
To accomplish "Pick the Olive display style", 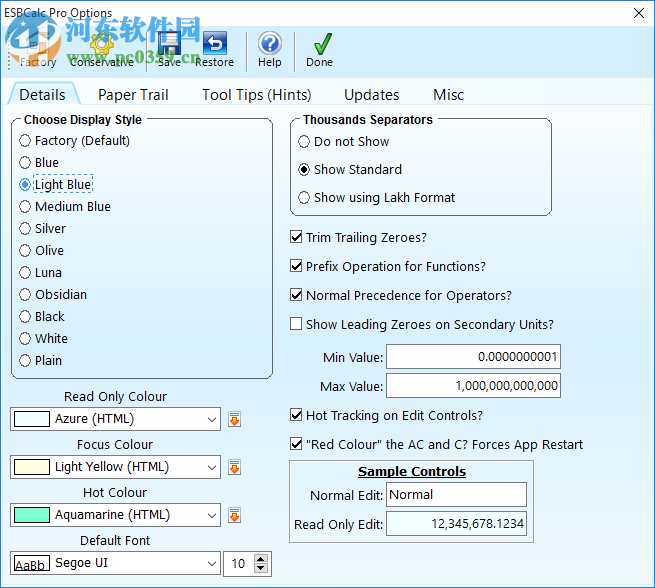I will 41,251.
